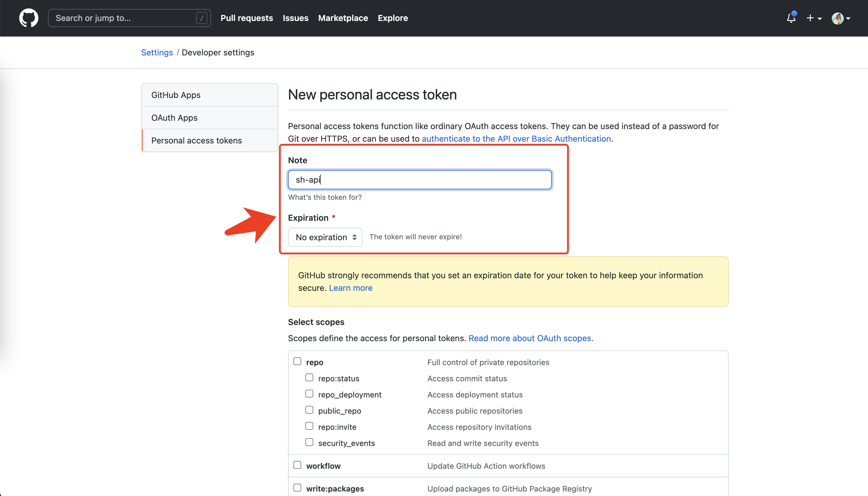Focus the Search or jump to box
Image resolution: width=868 pixels, height=496 pixels.
pyautogui.click(x=129, y=18)
